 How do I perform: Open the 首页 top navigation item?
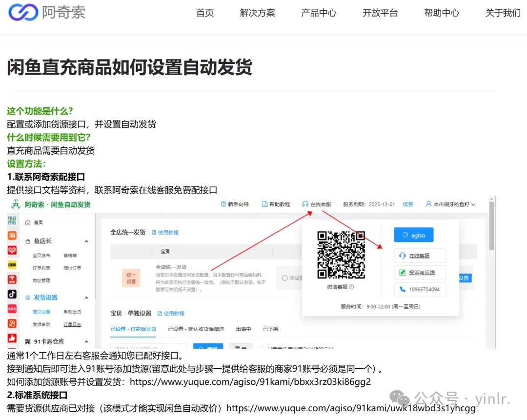click(x=204, y=13)
